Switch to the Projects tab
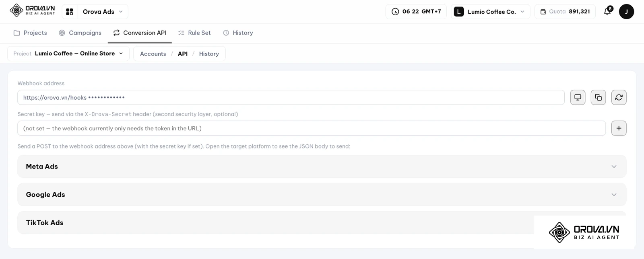The height and width of the screenshot is (259, 644). click(30, 33)
